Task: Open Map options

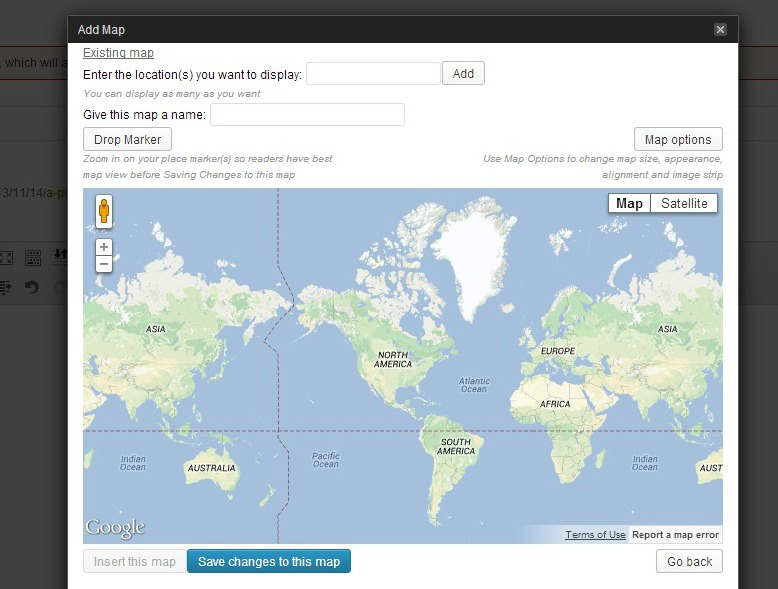Action: pyautogui.click(x=678, y=139)
